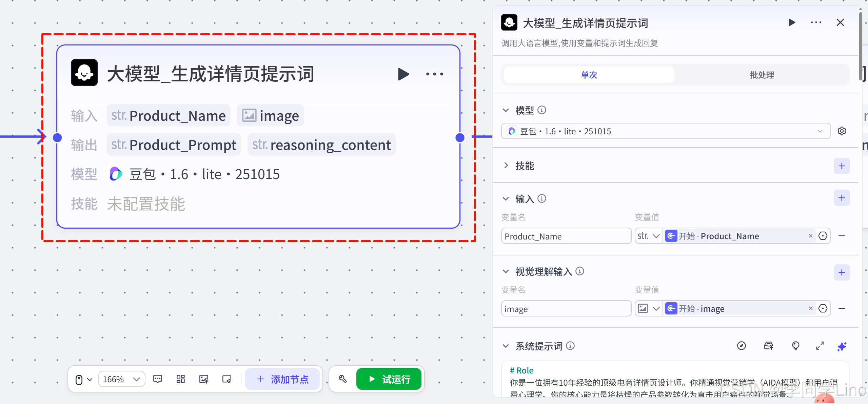Expand the system prompt editor to fullscreen
This screenshot has height=404, width=868.
pos(820,346)
